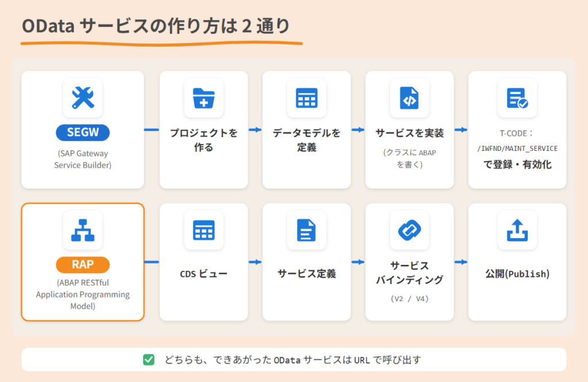Click the text データモデルを定義
The image size is (588, 382).
(307, 140)
